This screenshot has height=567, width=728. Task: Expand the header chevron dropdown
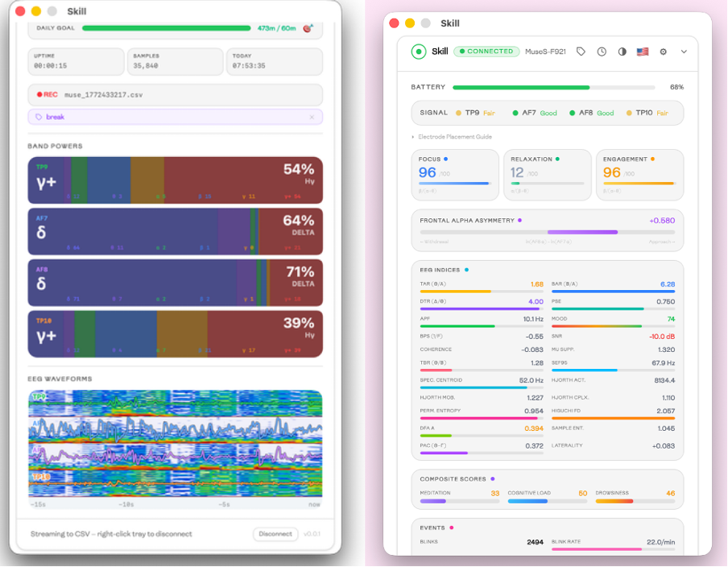pyautogui.click(x=684, y=52)
